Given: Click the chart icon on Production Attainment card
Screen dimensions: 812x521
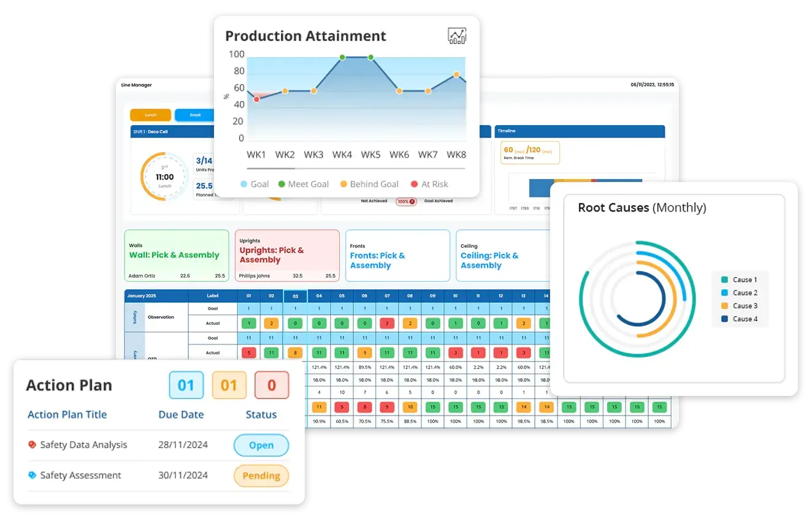Looking at the screenshot, I should (x=458, y=36).
